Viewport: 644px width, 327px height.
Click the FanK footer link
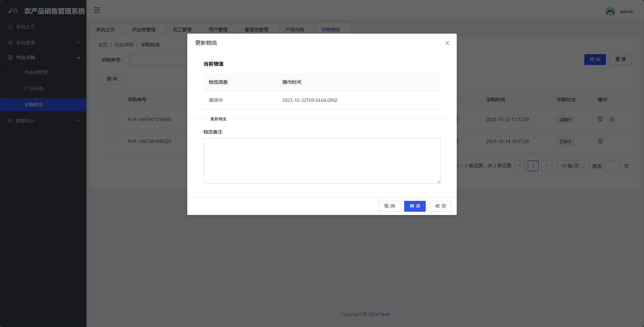pos(385,314)
